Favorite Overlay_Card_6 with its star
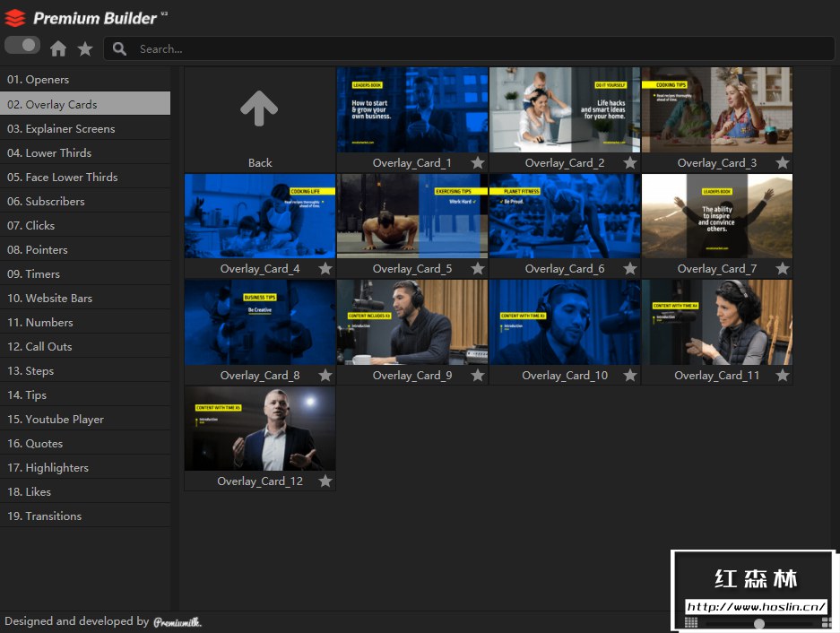This screenshot has width=840, height=633. [x=630, y=268]
